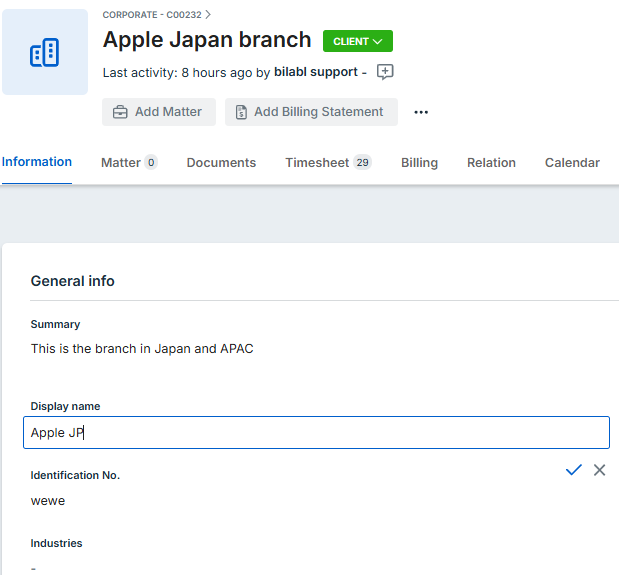The image size is (619, 575).
Task: Select the Information tab
Action: (37, 162)
